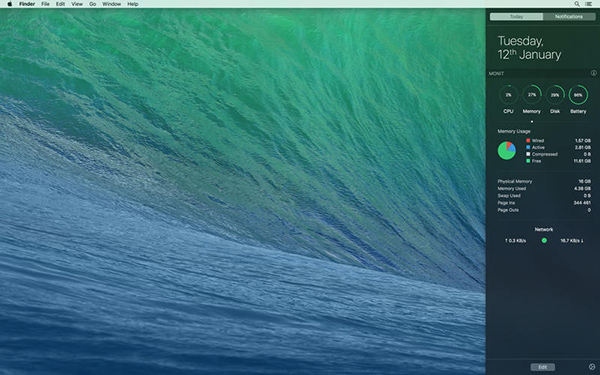Select the Battery level gauge
Viewport: 600px width, 375px height.
(x=578, y=95)
